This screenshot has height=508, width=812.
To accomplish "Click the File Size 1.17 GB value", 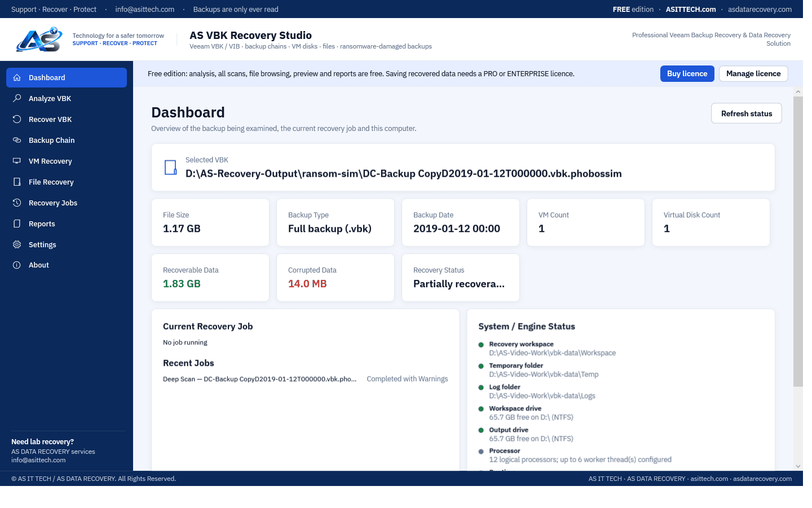I will [182, 229].
